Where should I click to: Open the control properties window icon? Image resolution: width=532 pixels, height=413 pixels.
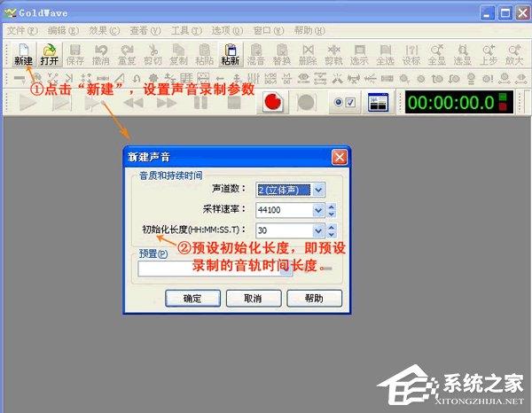pos(379,103)
